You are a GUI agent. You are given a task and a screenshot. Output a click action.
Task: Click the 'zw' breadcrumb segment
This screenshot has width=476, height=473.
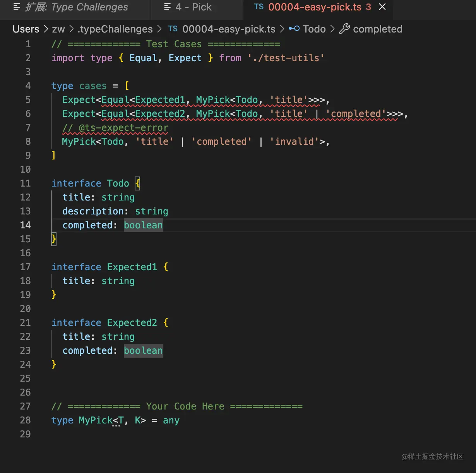point(58,29)
